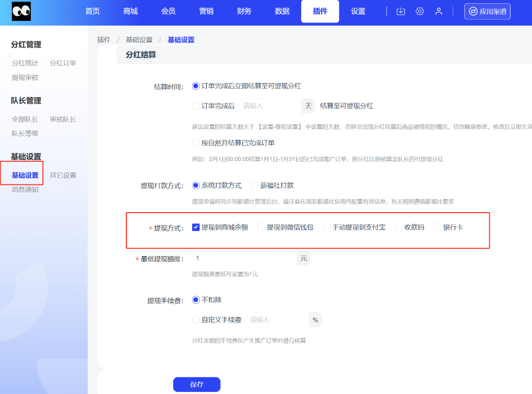Go to 财务 menu item
Screen dimensions: 532x394
tap(244, 11)
